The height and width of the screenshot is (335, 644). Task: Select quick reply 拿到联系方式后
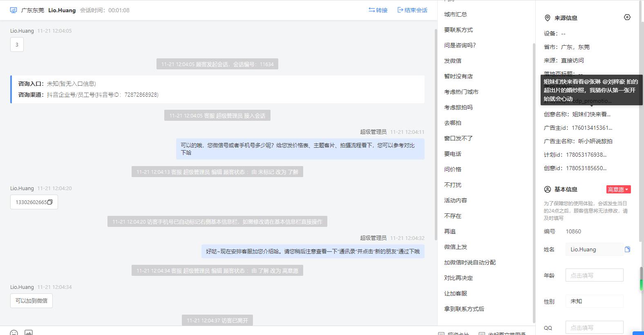pyautogui.click(x=464, y=309)
